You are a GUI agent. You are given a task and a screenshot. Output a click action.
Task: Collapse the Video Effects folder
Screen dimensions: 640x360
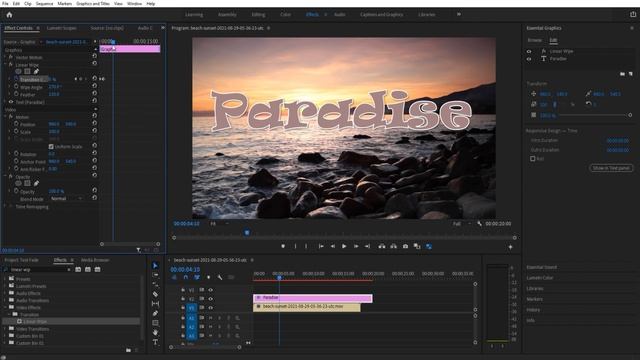tap(5, 307)
